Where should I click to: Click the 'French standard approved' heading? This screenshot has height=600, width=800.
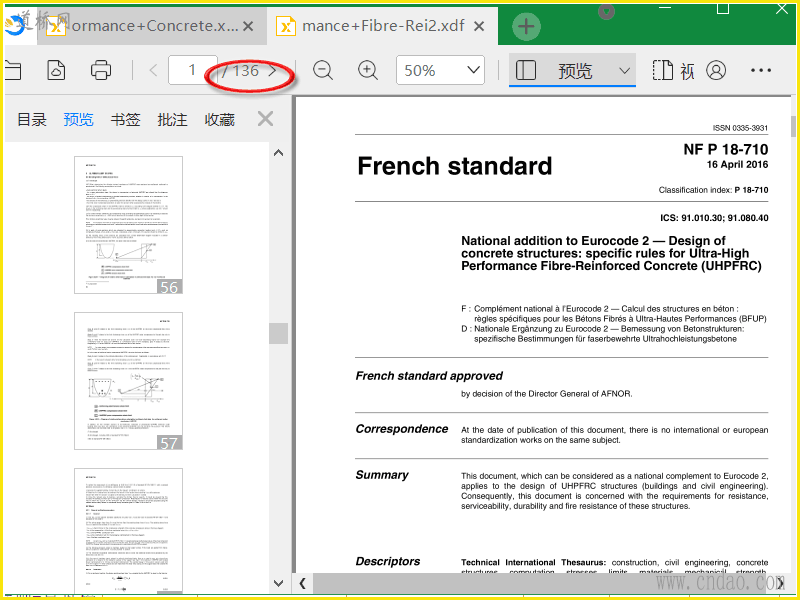pos(429,376)
